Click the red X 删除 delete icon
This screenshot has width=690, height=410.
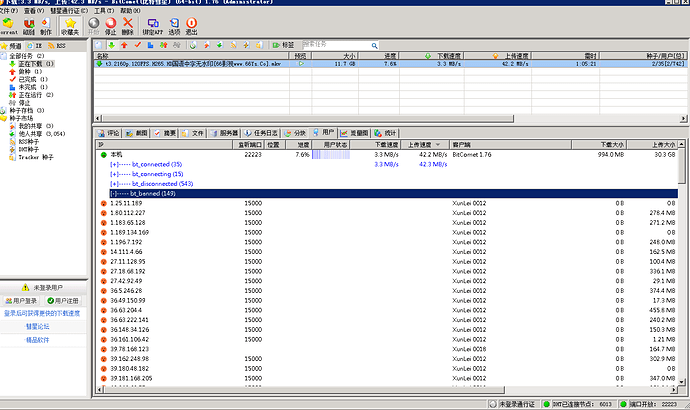click(128, 26)
